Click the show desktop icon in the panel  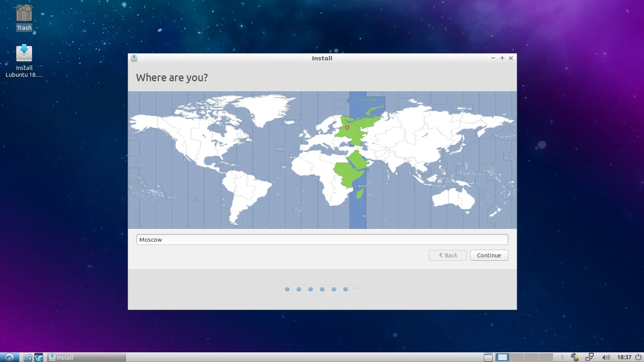(x=488, y=357)
